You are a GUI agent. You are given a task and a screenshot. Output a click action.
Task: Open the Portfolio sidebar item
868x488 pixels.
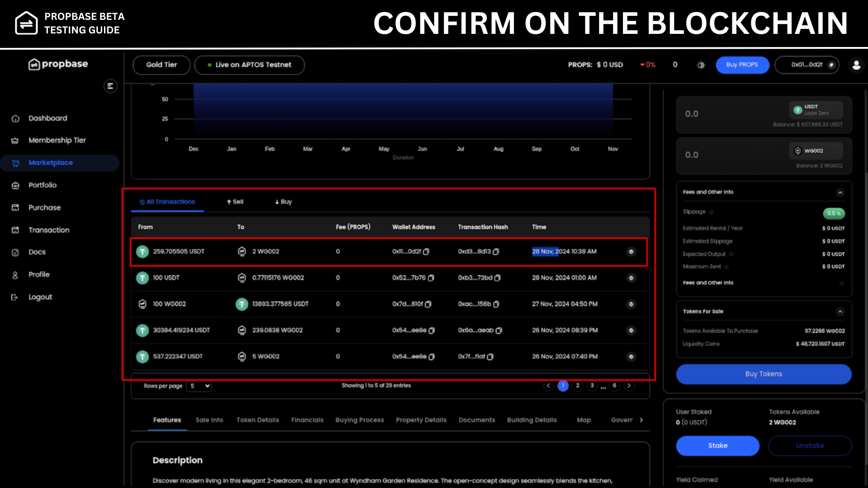(x=42, y=185)
